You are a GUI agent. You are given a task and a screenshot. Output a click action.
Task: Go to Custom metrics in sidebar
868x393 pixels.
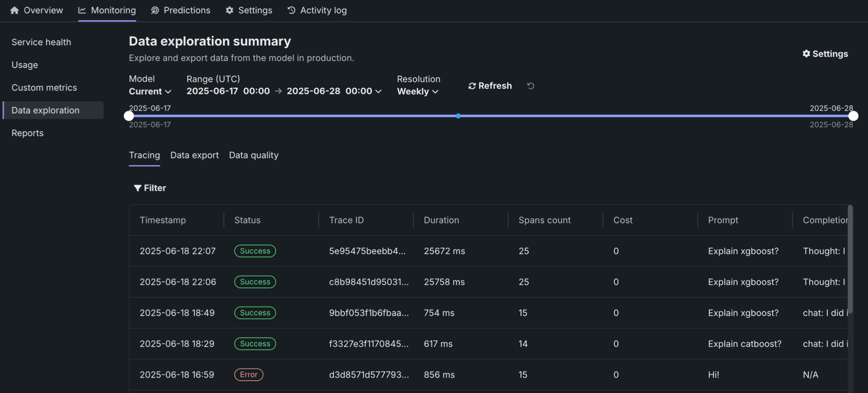coord(44,88)
